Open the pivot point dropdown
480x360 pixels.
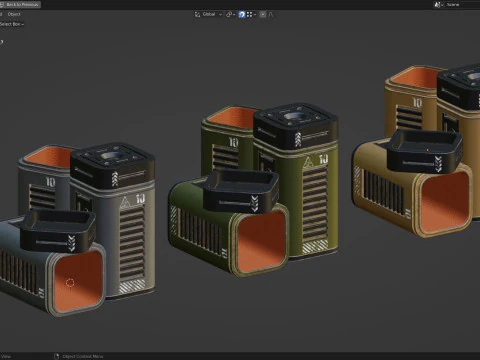tap(230, 14)
